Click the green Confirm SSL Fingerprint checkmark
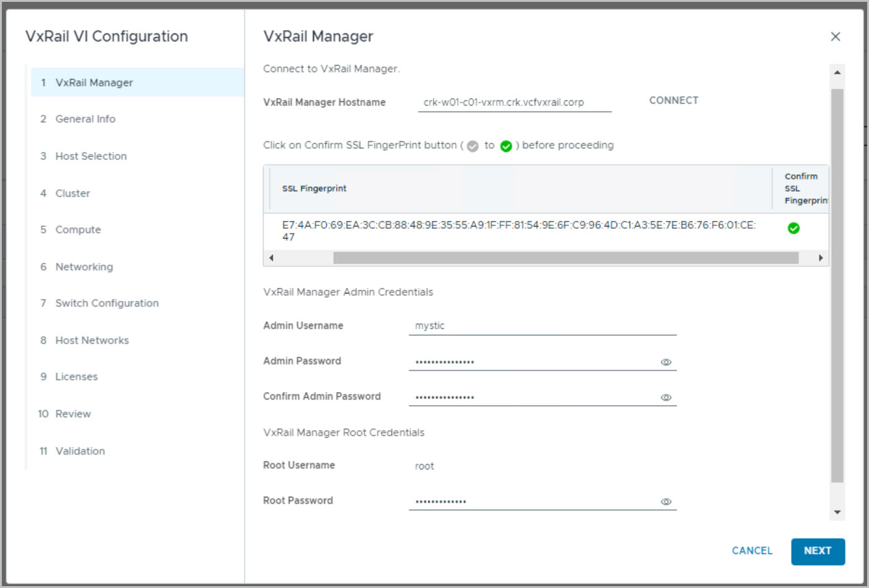Screen dimensions: 869x588 793,228
